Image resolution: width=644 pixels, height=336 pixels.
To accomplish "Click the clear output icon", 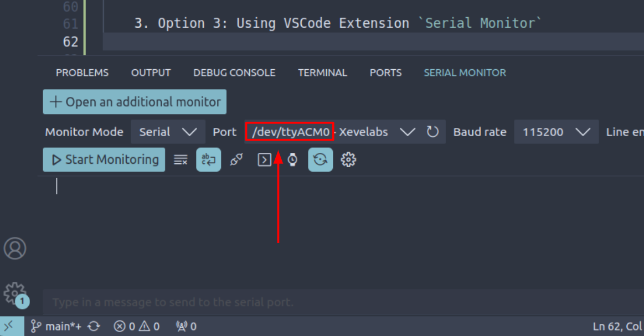I will point(181,160).
